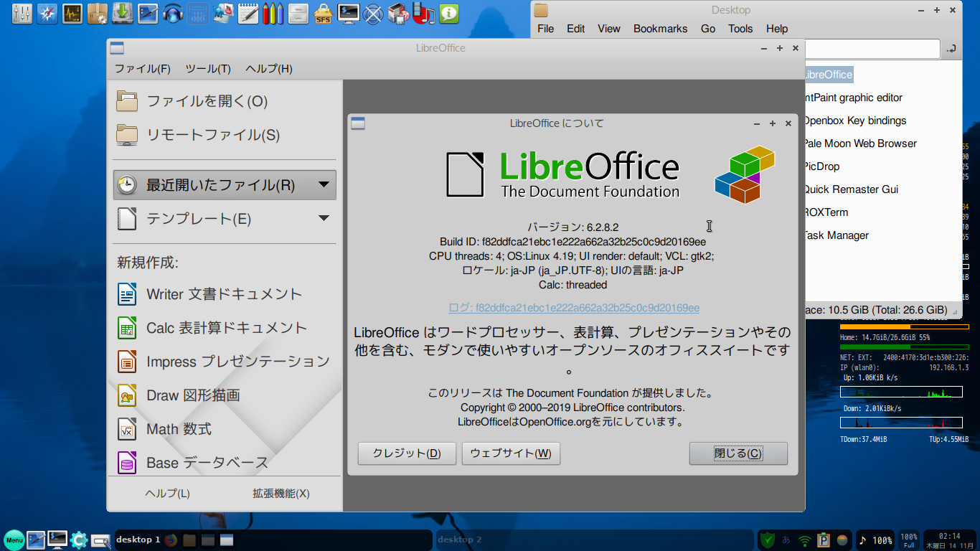Screen dimensions: 980x551
Task: Click the green info speech bubble icon
Action: (449, 13)
